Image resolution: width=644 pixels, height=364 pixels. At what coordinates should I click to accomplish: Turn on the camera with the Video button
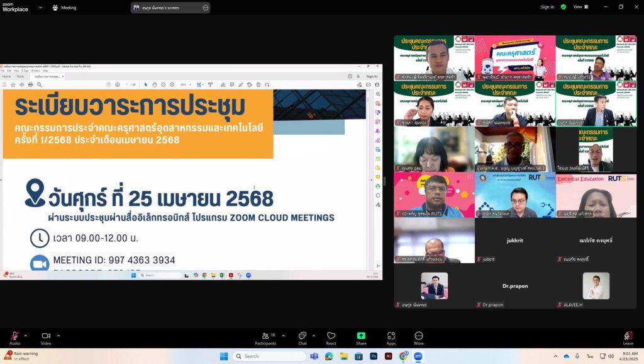coord(46,338)
